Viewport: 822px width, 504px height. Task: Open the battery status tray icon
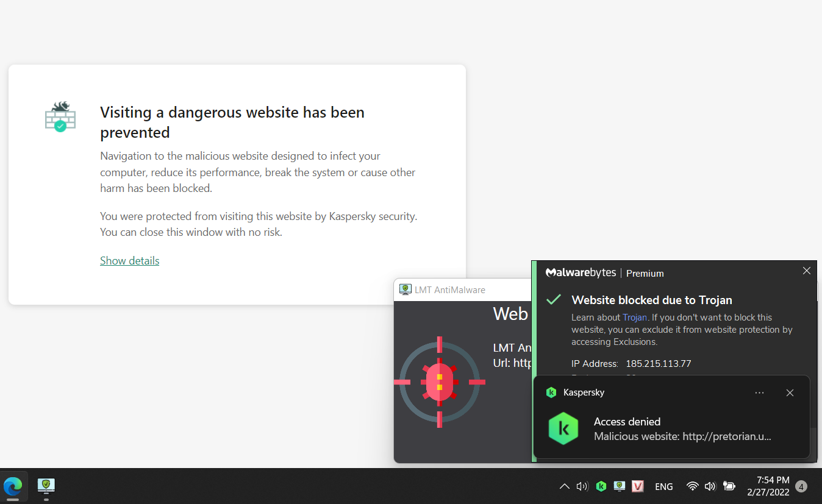click(x=729, y=486)
